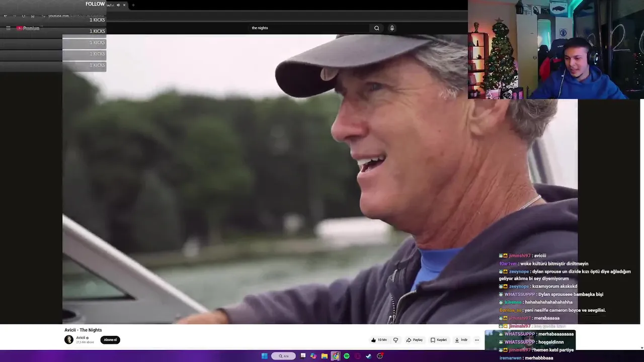Viewport: 644px width, 362px height.
Task: Click chat username 'zeeynope' on dylan sprouse message
Action: pyautogui.click(x=519, y=271)
